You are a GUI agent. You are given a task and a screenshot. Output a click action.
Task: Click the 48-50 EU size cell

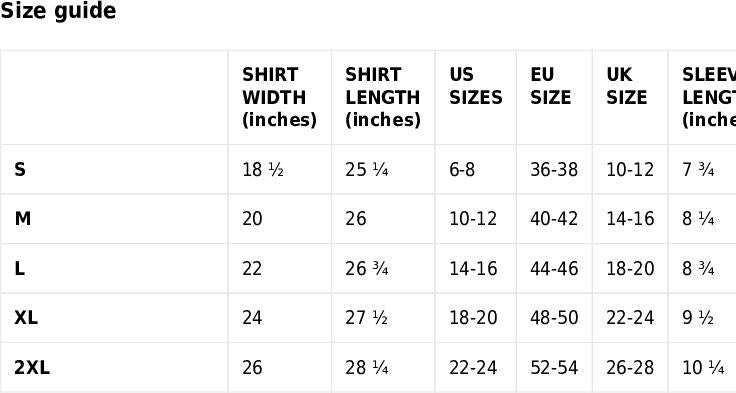(554, 318)
